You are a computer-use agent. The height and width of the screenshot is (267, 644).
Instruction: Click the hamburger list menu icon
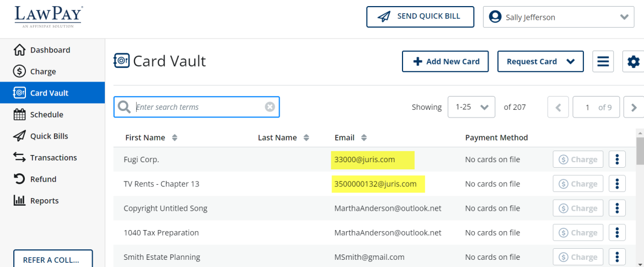click(x=603, y=61)
